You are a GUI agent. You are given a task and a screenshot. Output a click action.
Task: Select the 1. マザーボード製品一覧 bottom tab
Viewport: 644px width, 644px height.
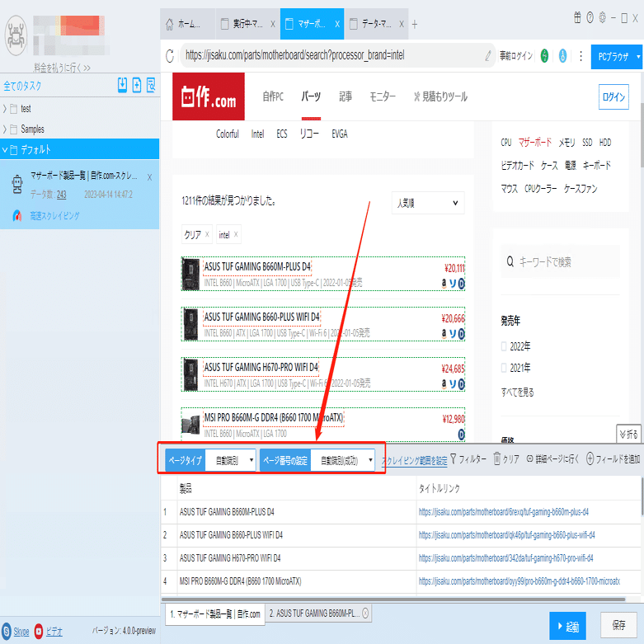click(215, 614)
